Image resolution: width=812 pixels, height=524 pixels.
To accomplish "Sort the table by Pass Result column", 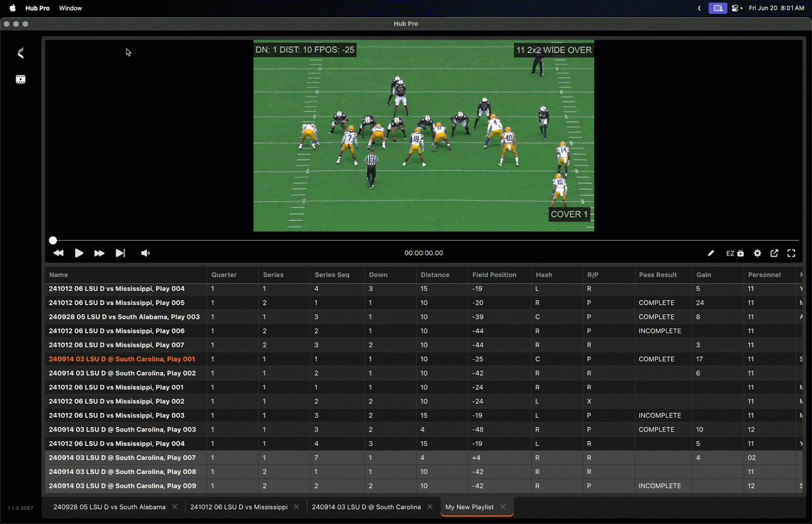I will click(657, 274).
